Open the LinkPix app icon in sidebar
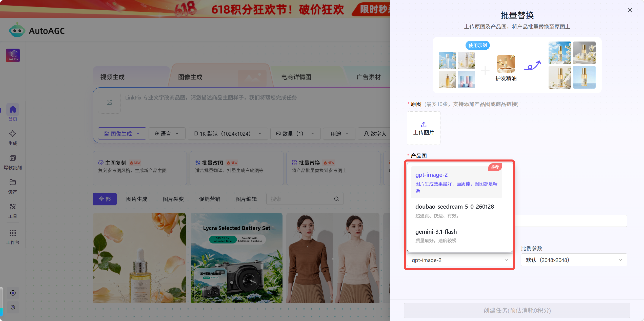 [13, 55]
